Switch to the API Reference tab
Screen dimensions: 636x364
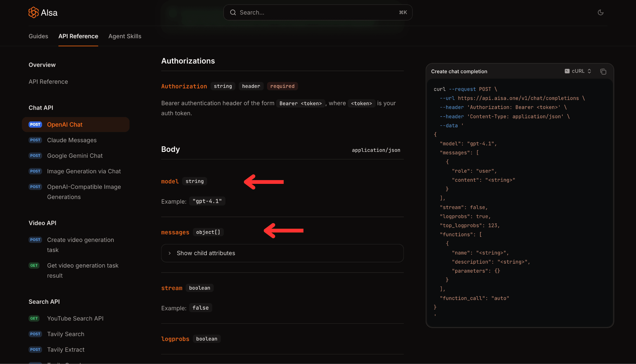(x=78, y=36)
